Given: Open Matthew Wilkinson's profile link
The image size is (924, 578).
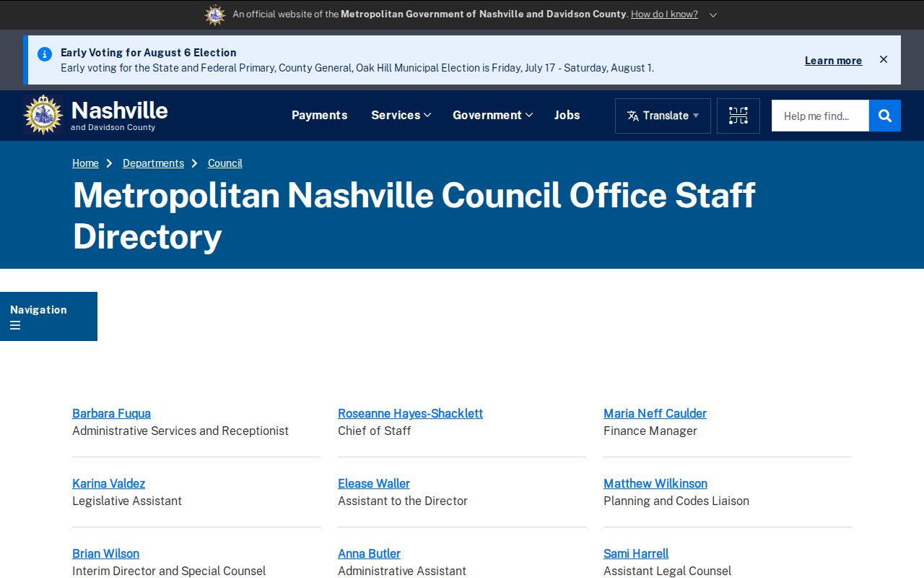Looking at the screenshot, I should (655, 483).
